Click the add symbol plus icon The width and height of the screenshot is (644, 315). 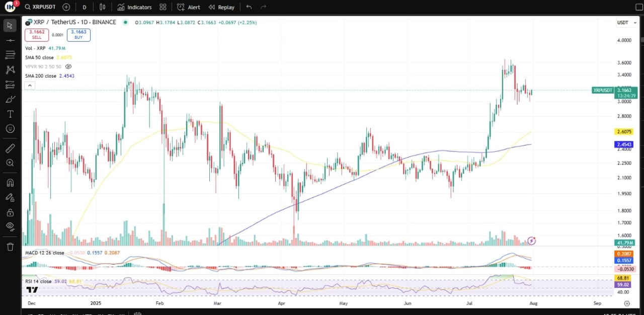[66, 7]
